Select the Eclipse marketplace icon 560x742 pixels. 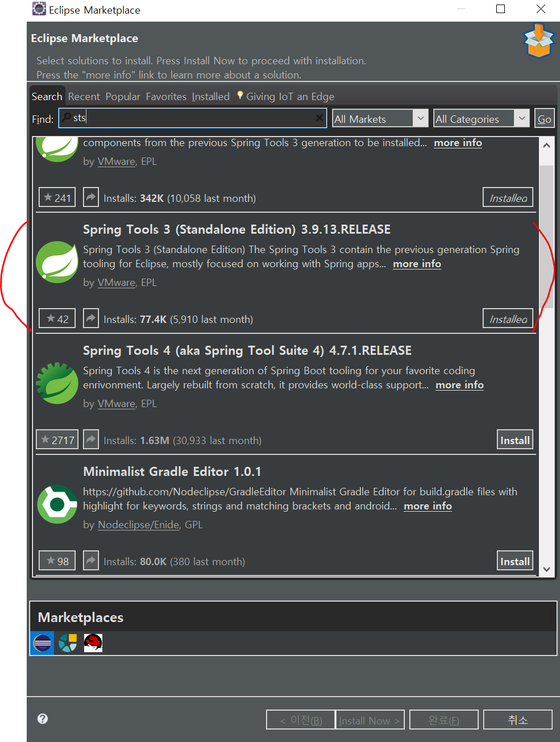coord(42,643)
